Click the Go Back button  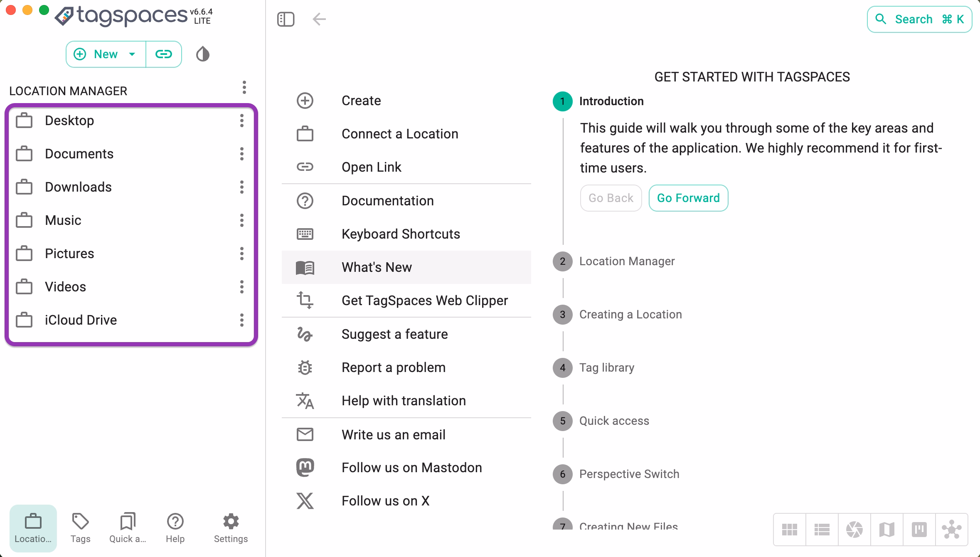click(611, 198)
